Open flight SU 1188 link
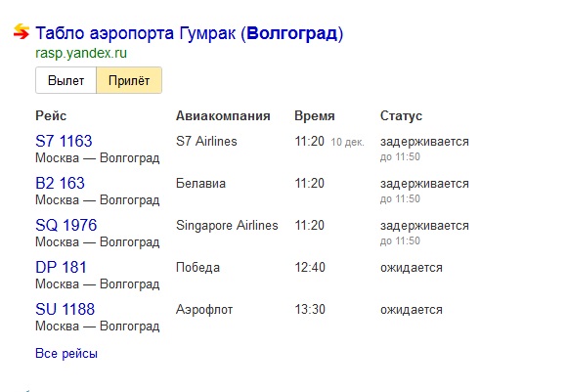This screenshot has width=567, height=392. (x=65, y=309)
